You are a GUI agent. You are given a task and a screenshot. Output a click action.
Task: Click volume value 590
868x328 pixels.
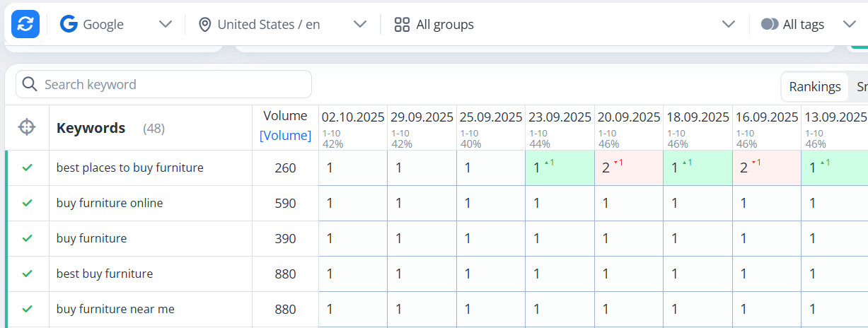pyautogui.click(x=285, y=204)
